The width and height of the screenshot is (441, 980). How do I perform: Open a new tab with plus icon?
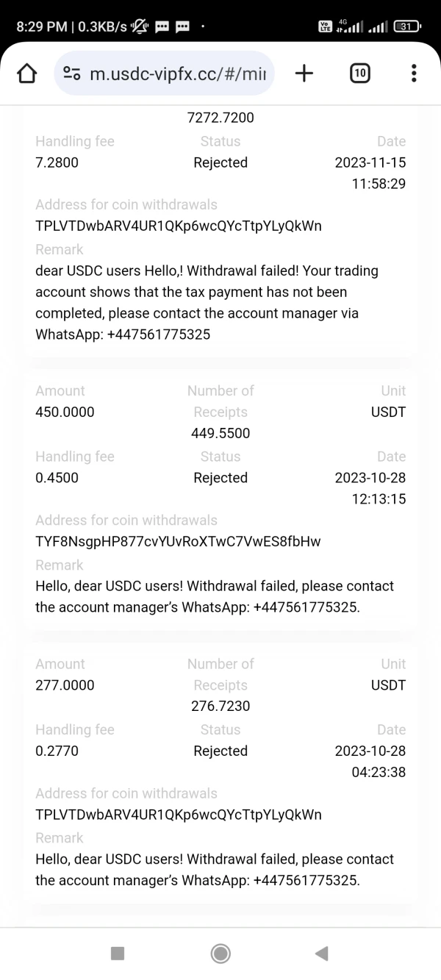coord(304,73)
